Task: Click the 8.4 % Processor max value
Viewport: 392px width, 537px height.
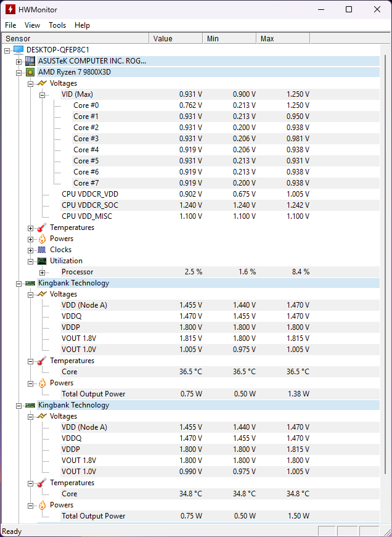Action: [x=301, y=272]
